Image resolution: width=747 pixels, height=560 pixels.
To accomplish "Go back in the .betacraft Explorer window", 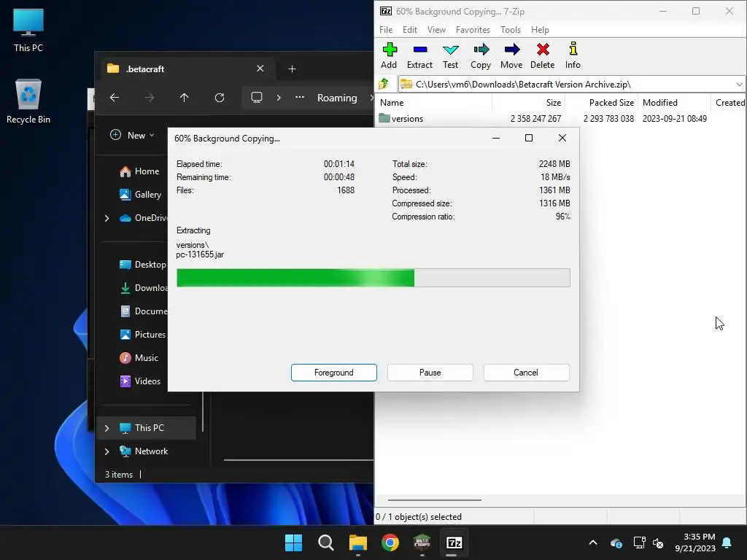I will 115,98.
